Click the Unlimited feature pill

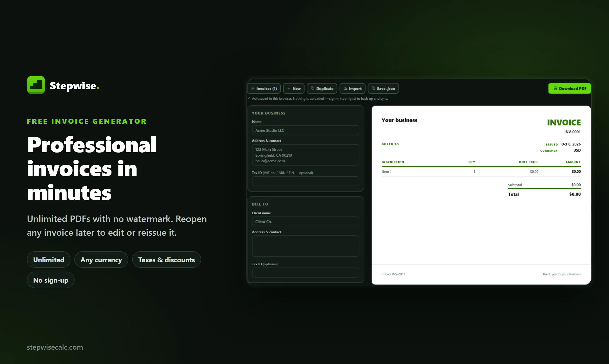pyautogui.click(x=49, y=260)
